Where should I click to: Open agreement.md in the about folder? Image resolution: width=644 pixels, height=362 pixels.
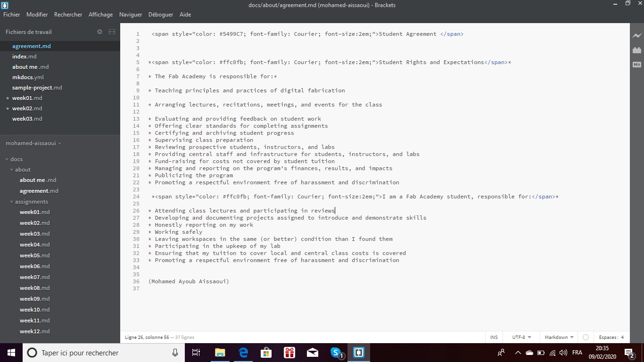[39, 191]
